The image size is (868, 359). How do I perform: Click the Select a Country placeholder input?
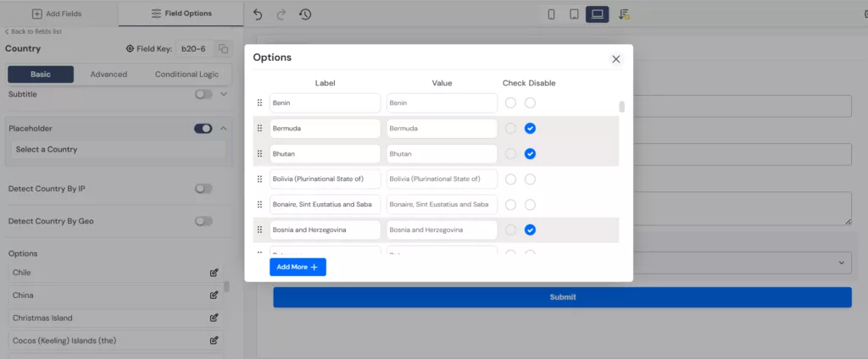click(119, 149)
